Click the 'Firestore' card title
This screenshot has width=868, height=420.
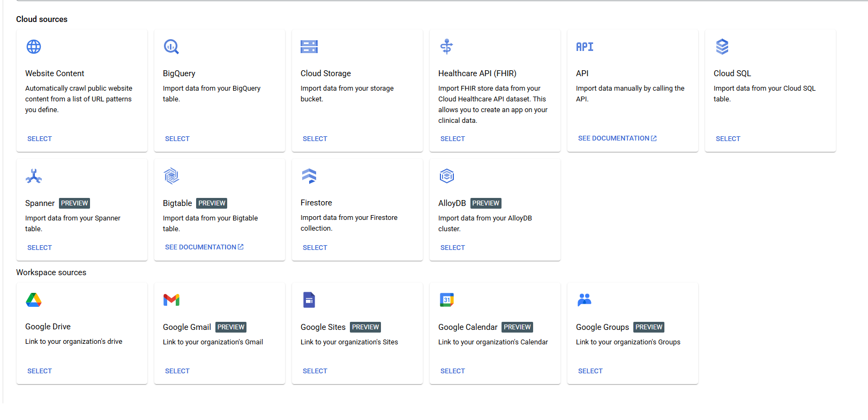click(x=316, y=203)
